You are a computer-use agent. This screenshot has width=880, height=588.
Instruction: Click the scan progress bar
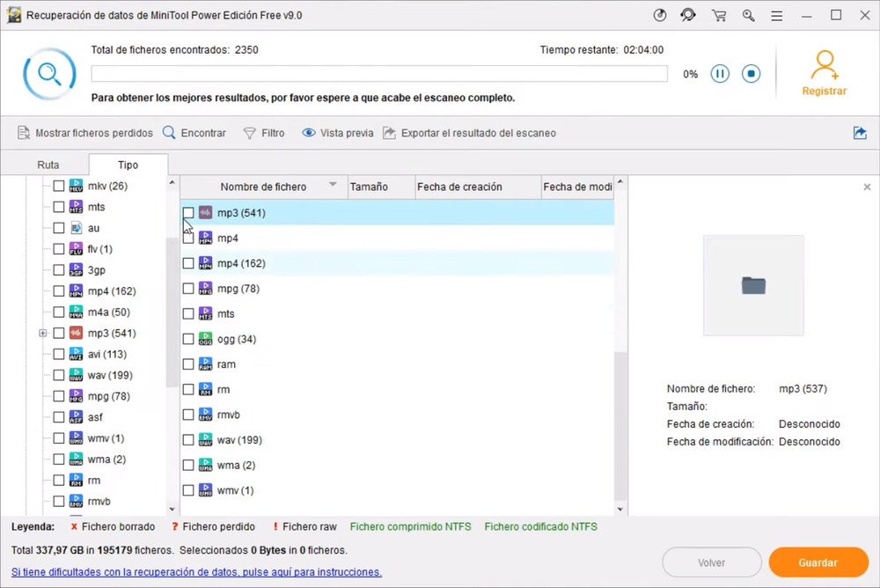[x=379, y=74]
